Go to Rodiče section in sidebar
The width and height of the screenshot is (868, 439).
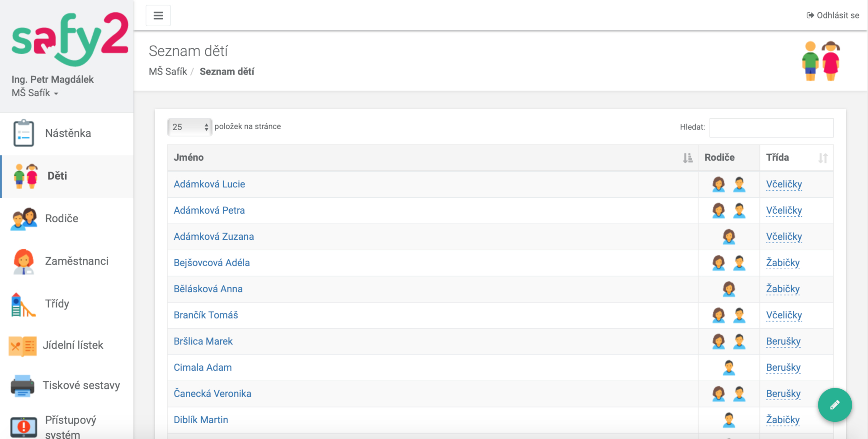coord(61,219)
